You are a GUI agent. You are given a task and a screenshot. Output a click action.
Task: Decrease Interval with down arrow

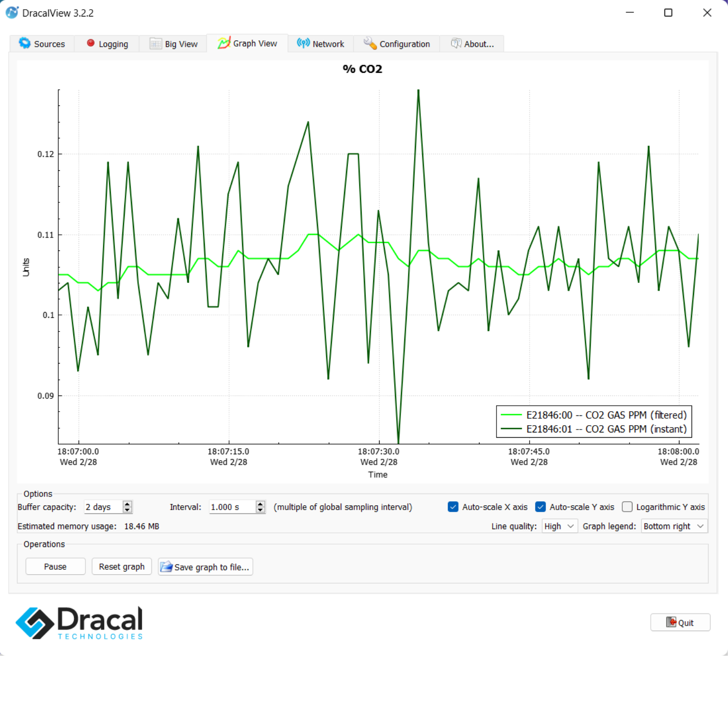(x=261, y=510)
